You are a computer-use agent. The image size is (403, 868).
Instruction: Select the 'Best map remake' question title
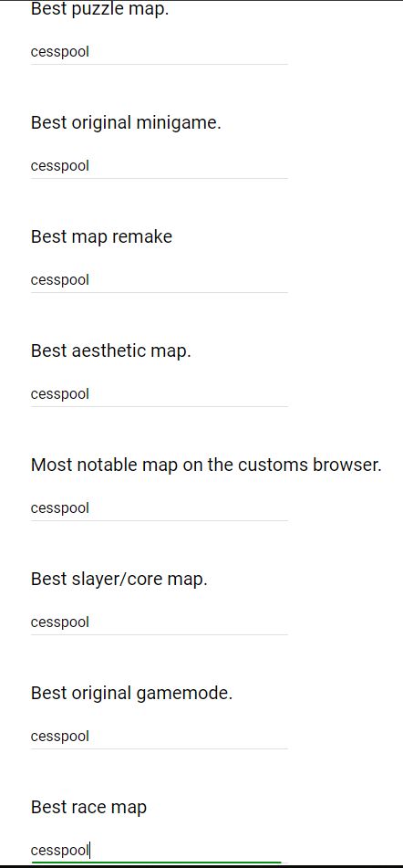point(102,236)
